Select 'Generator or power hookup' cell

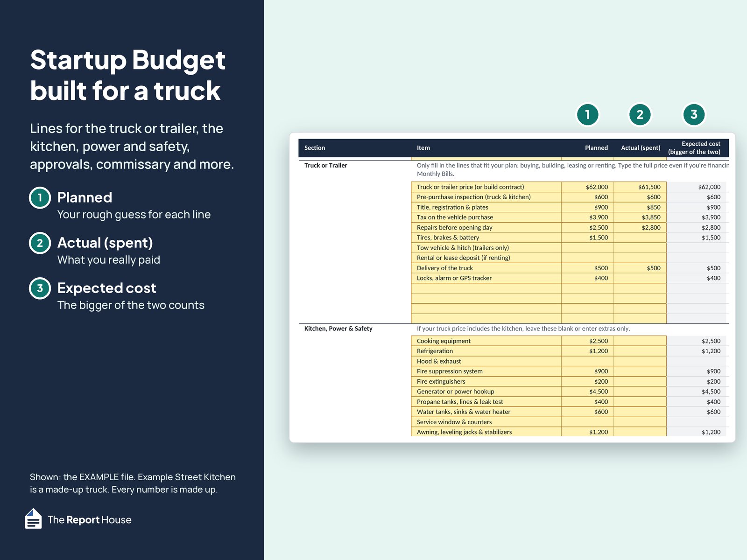coord(486,392)
